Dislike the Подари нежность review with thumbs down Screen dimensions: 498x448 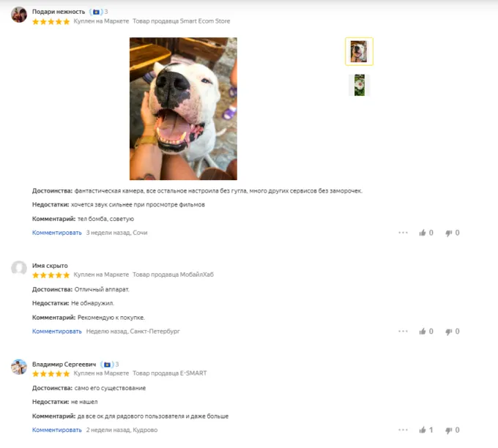click(448, 233)
